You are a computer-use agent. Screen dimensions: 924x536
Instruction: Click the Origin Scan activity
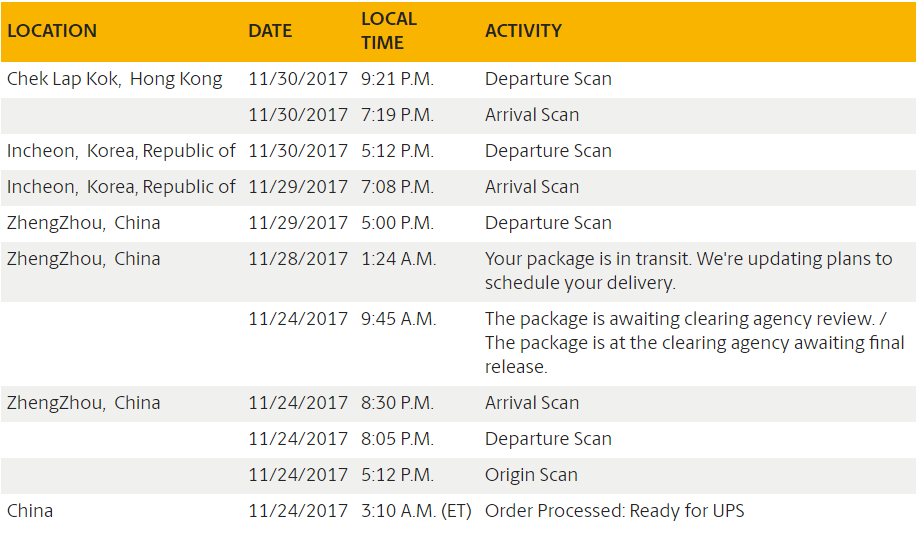click(531, 475)
